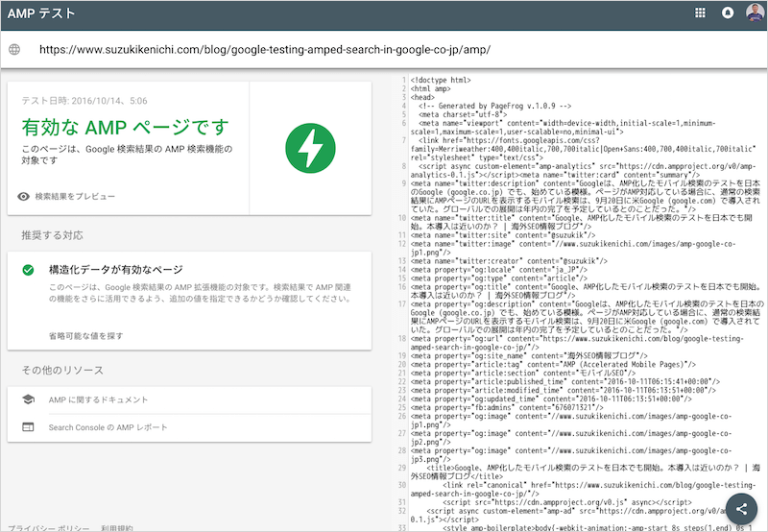Image resolution: width=768 pixels, height=532 pixels.
Task: Click the Search Console report icon
Action: coord(29,427)
